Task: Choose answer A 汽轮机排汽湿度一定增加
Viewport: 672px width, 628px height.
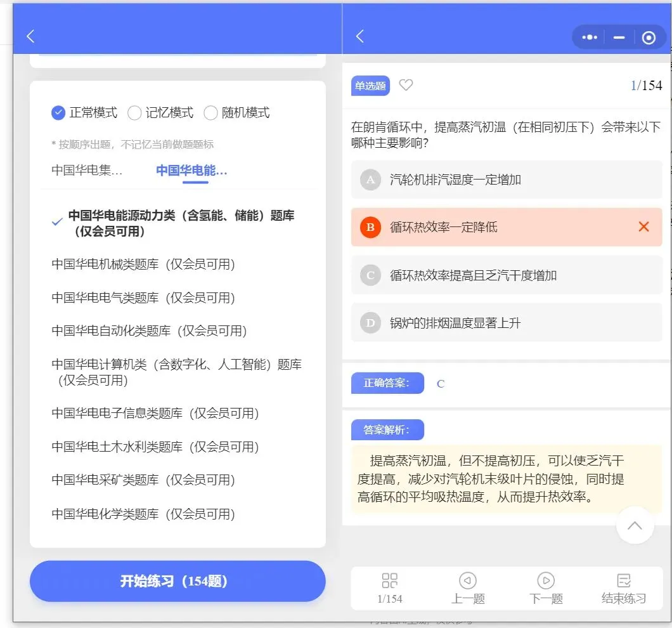Action: click(507, 180)
